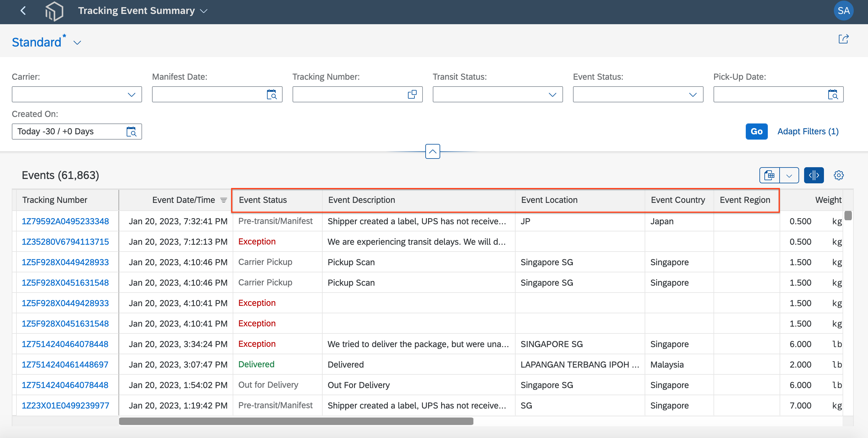Select 'LAPANGAN TERBANG IPOH' location cell
868x438 pixels.
pyautogui.click(x=579, y=364)
